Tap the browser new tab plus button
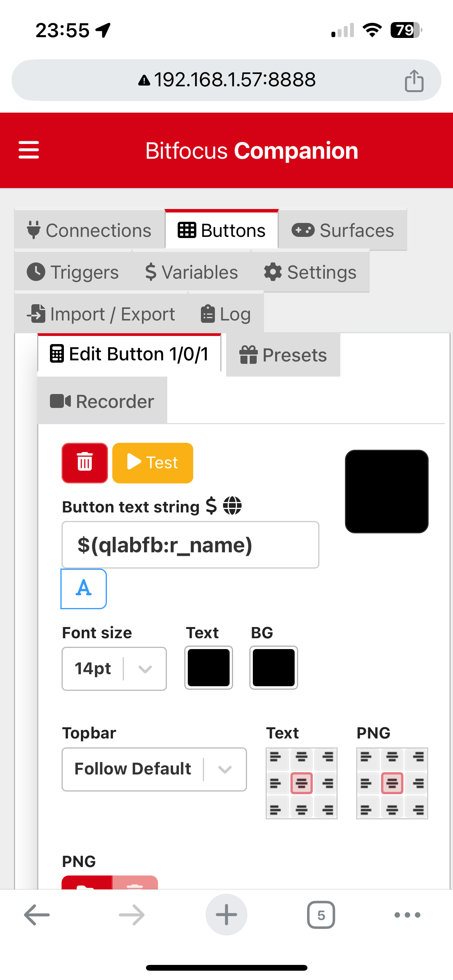The width and height of the screenshot is (453, 980). (226, 915)
